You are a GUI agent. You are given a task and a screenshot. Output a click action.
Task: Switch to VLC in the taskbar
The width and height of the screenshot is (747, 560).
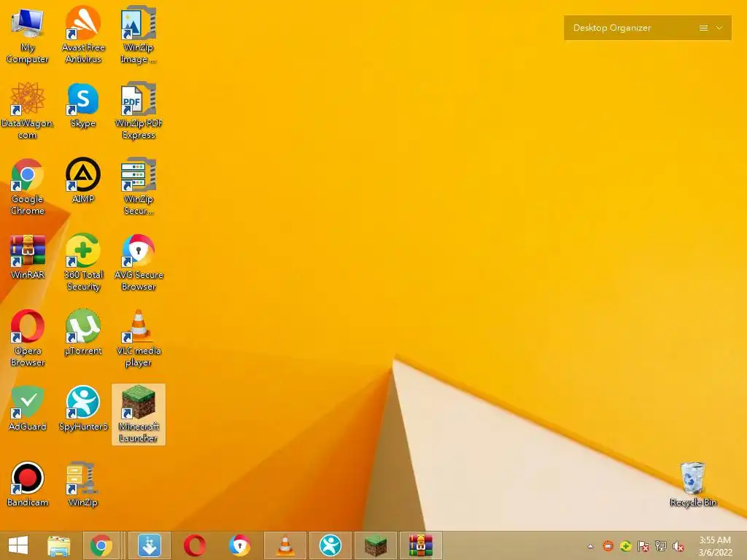285,545
